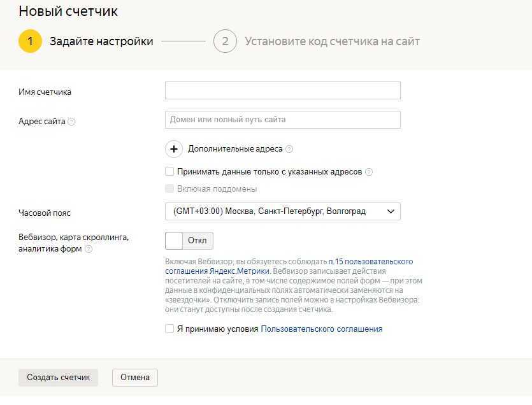The image size is (532, 405).
Task: Open help icon next to аналитика форм
Action: (x=89, y=249)
